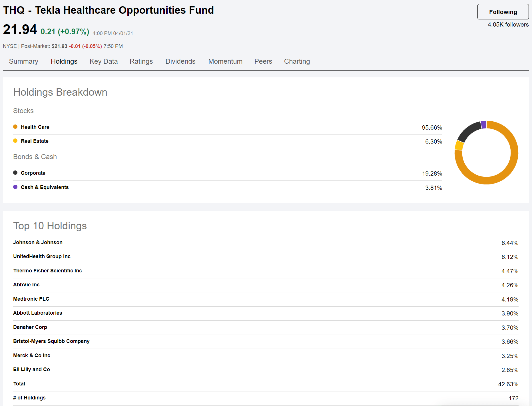Click the 42.63% total value
This screenshot has width=532, height=406.
tap(508, 384)
